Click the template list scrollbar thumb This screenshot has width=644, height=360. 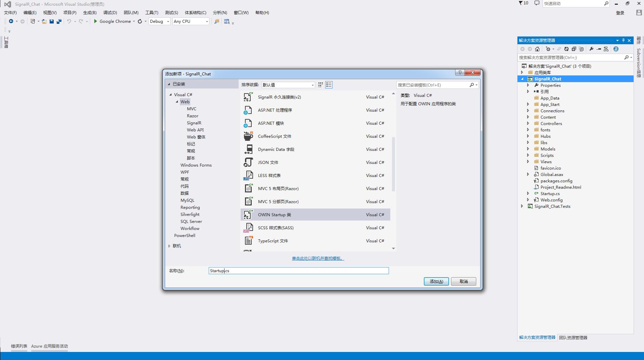[393, 164]
